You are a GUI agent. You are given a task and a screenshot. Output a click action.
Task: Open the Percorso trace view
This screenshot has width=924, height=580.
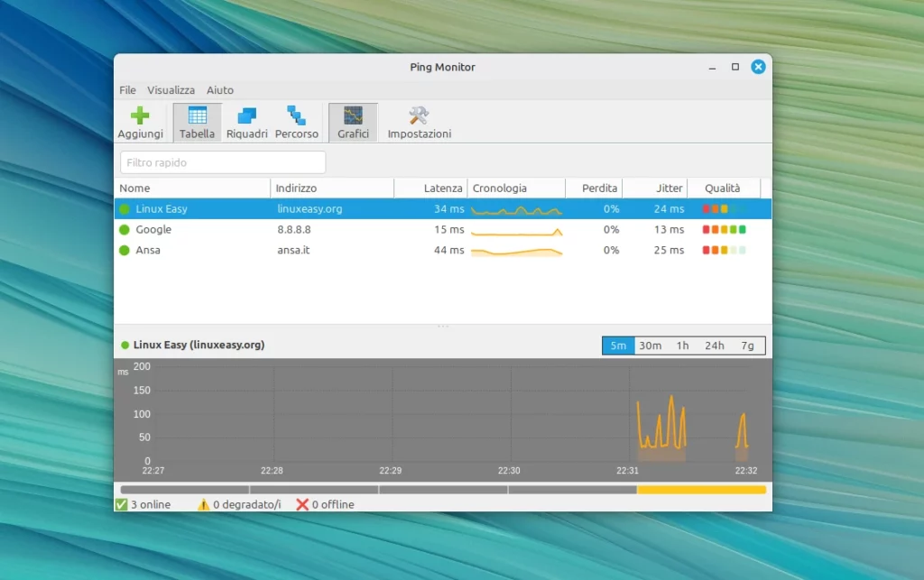(297, 122)
